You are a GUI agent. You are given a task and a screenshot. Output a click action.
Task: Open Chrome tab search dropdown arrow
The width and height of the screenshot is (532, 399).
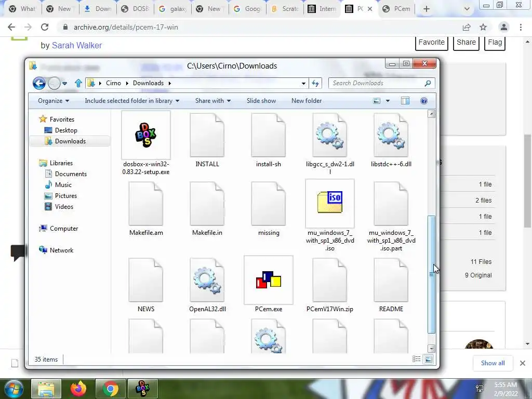tap(467, 9)
